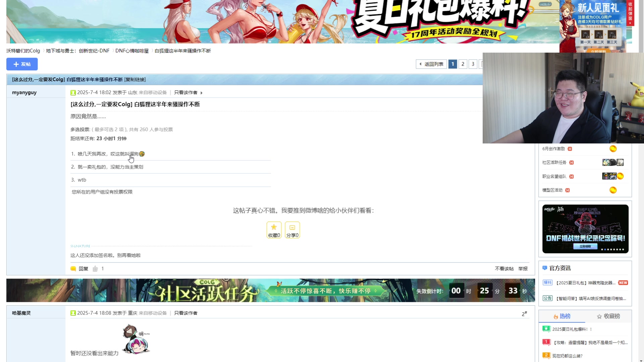Click emoji icon in first poll option
The image size is (644, 362).
tap(142, 154)
